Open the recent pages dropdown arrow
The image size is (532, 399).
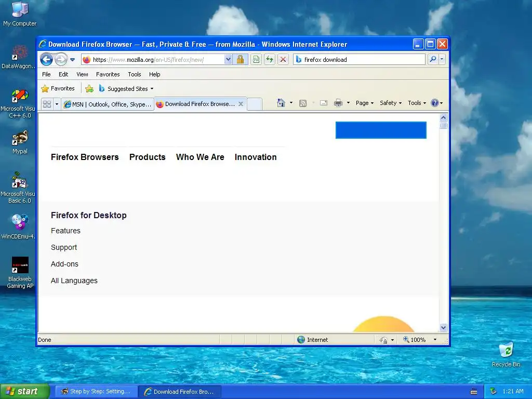73,60
